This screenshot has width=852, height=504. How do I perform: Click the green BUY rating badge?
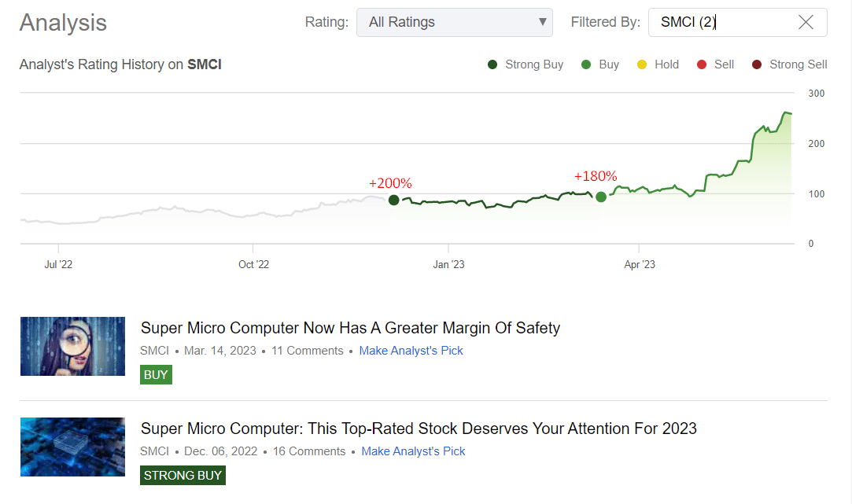click(156, 374)
